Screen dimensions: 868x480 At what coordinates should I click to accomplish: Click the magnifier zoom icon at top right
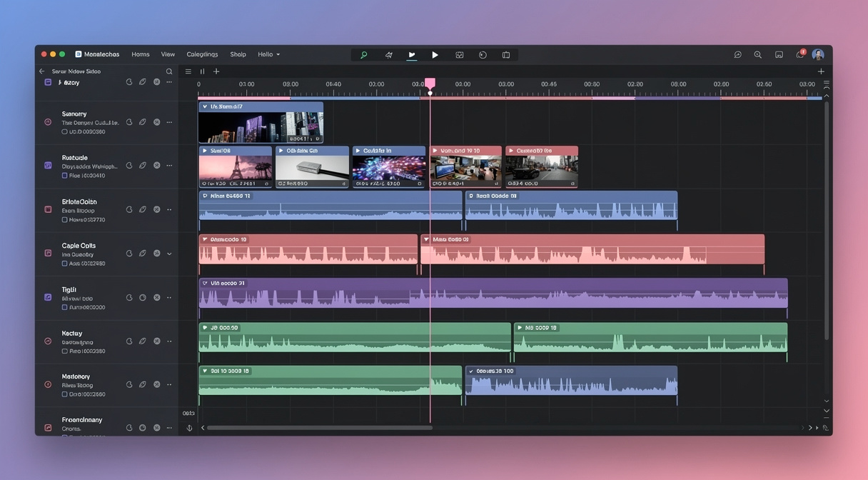point(757,54)
